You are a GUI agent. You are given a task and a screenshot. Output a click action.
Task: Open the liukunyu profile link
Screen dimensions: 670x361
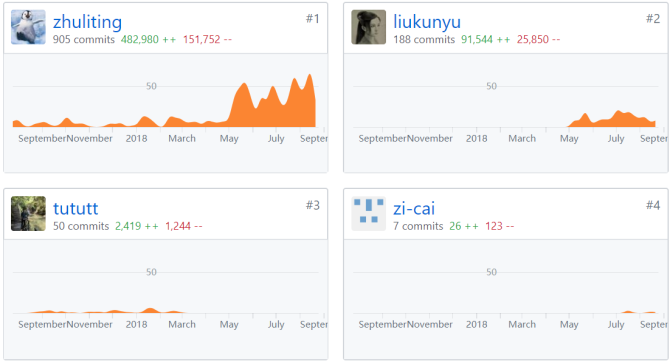pyautogui.click(x=427, y=22)
